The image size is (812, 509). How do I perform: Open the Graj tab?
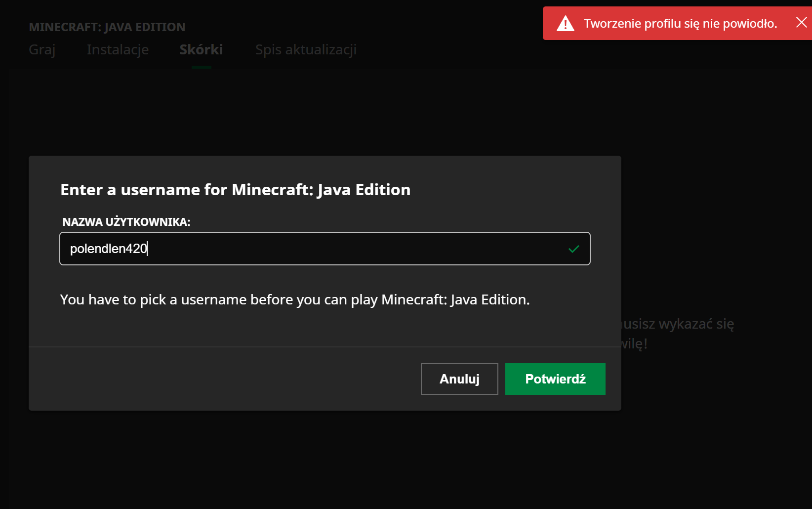[x=42, y=49]
